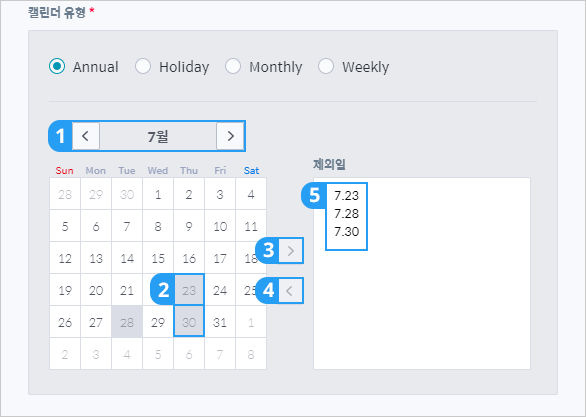
Task: Click the 7월 month label
Action: click(x=158, y=137)
